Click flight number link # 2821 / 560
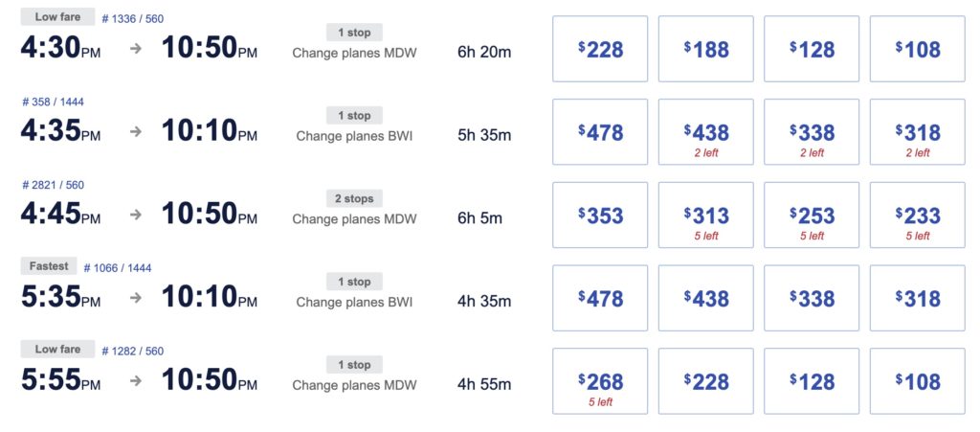 (x=52, y=185)
